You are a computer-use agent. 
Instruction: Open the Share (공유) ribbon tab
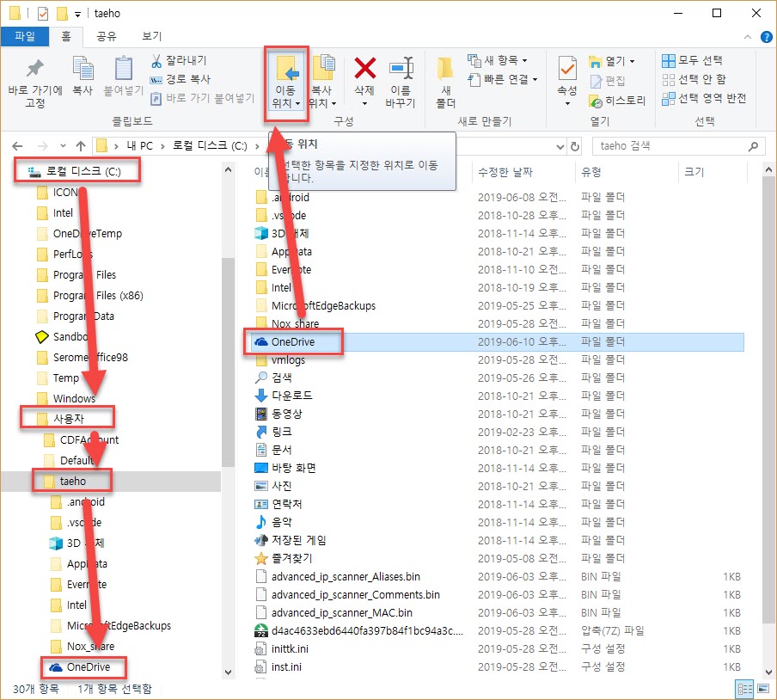click(x=107, y=36)
